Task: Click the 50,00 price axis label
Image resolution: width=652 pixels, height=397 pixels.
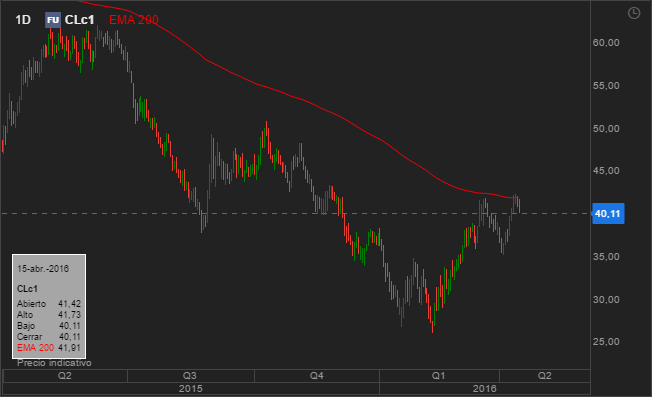Action: [x=606, y=129]
